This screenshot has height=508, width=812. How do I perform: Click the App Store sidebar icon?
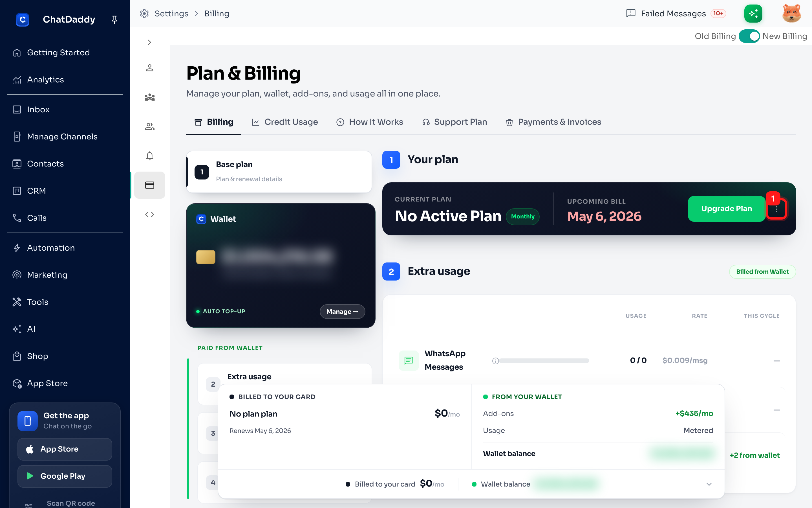[x=17, y=383]
